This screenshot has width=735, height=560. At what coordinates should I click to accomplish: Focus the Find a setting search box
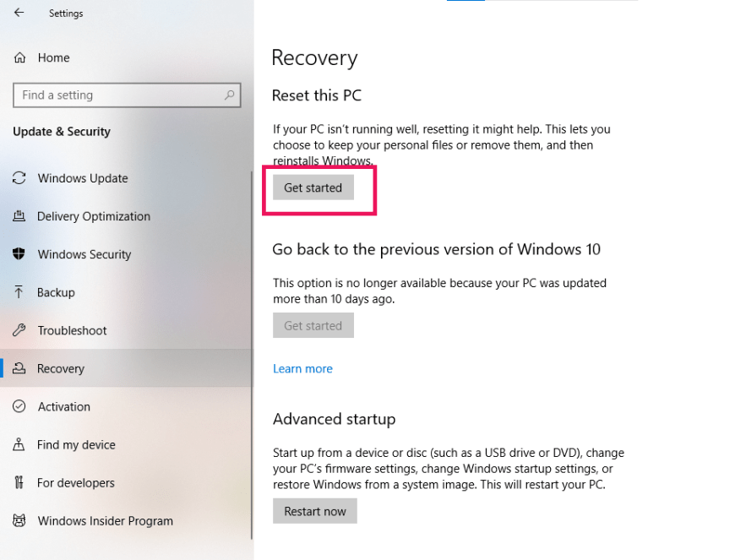click(x=118, y=95)
